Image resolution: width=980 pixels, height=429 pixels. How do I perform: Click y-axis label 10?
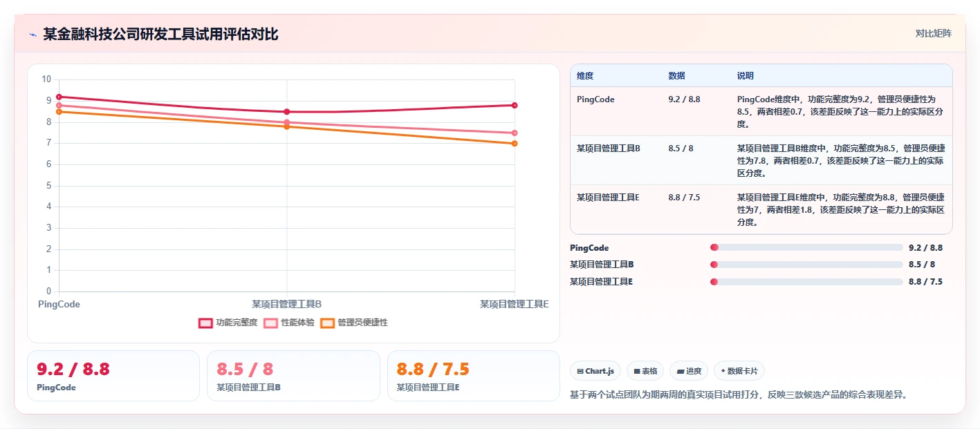tap(46, 79)
